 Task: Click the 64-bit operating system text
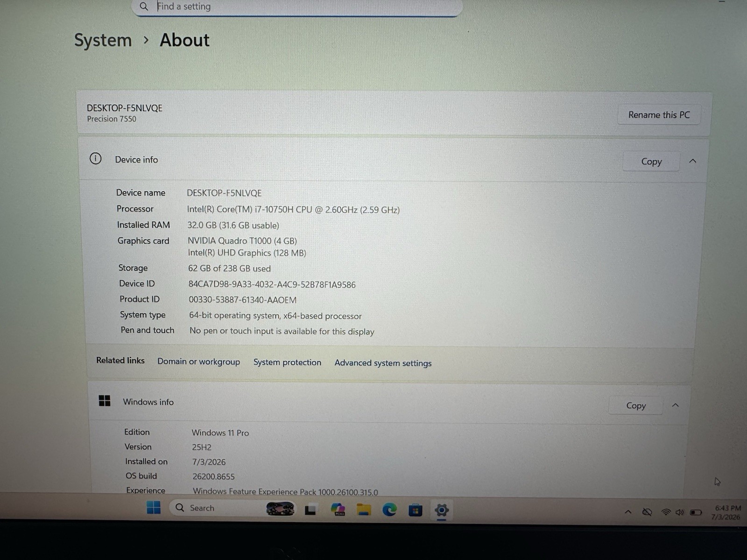click(x=275, y=315)
